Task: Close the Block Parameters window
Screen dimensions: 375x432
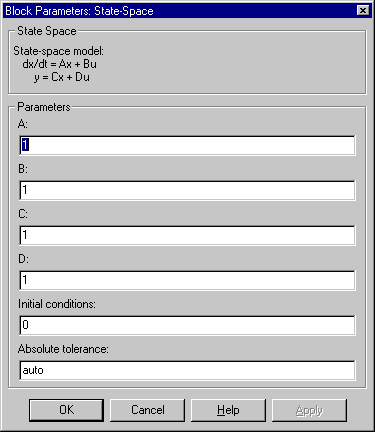Action: 363,11
